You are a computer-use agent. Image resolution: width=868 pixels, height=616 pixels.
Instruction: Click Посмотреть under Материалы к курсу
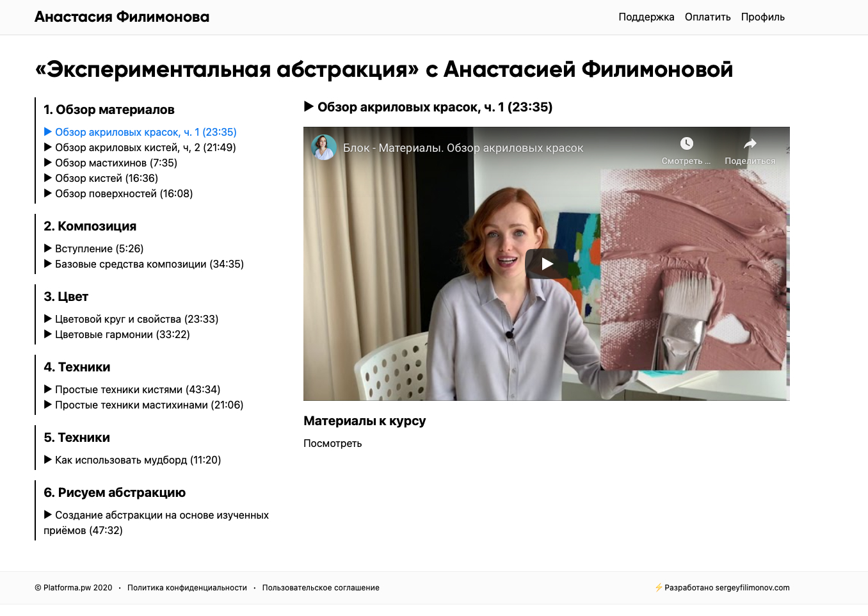pos(332,443)
